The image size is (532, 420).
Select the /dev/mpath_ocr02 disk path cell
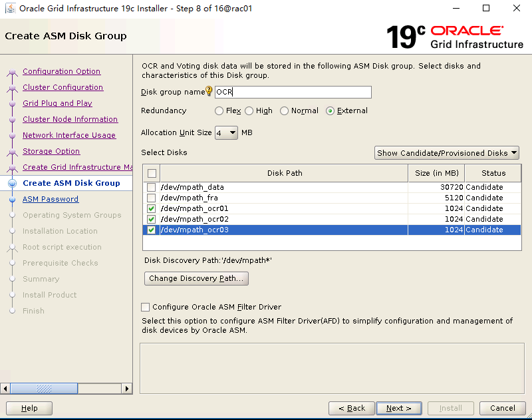click(284, 219)
